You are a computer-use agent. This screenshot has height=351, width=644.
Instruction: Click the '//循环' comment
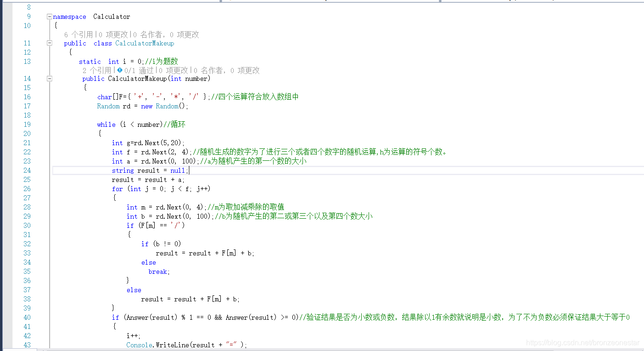pyautogui.click(x=174, y=125)
